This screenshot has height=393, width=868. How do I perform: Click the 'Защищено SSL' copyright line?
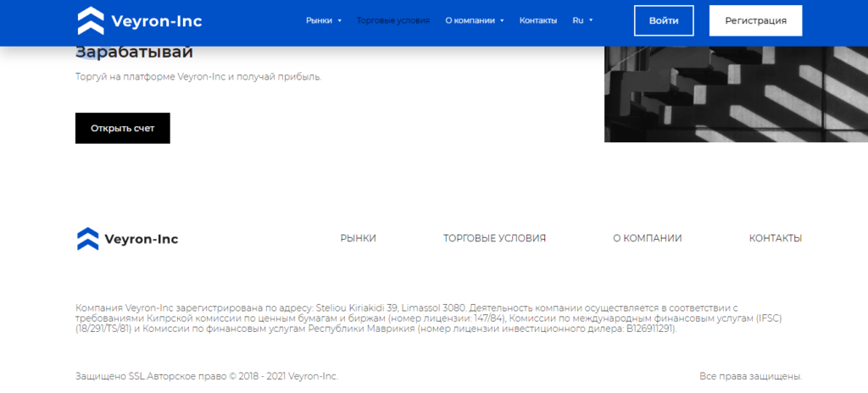(x=207, y=376)
